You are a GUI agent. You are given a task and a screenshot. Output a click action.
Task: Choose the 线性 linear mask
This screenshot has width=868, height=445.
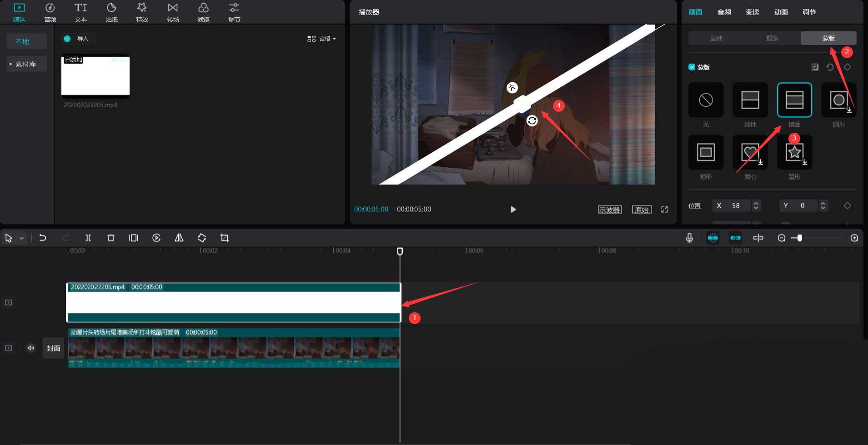[750, 100]
